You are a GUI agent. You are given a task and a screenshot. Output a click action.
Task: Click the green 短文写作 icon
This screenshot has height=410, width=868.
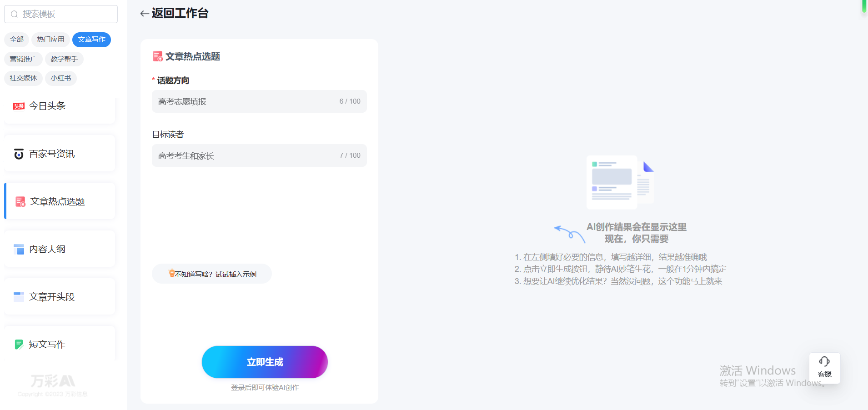(x=19, y=345)
